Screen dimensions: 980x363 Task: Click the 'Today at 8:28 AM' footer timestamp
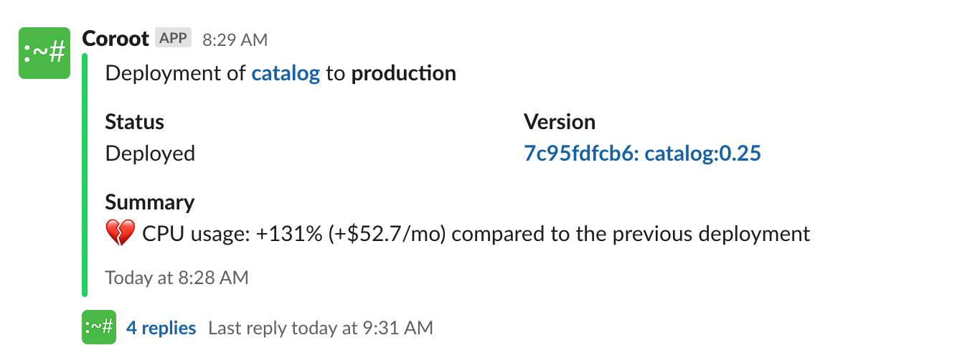tap(176, 278)
